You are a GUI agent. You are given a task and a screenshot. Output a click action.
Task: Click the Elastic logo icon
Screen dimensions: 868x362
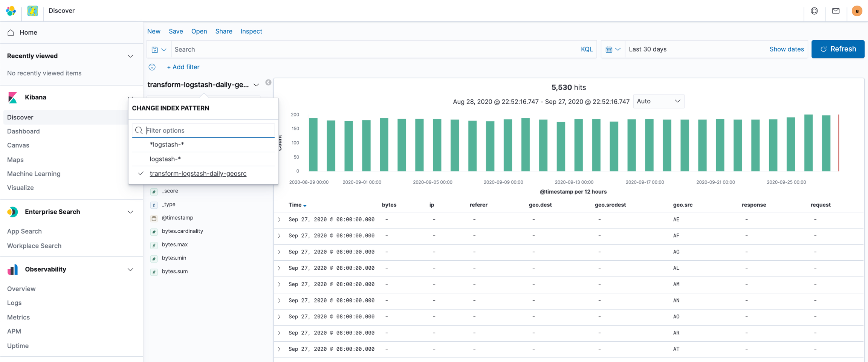[11, 11]
